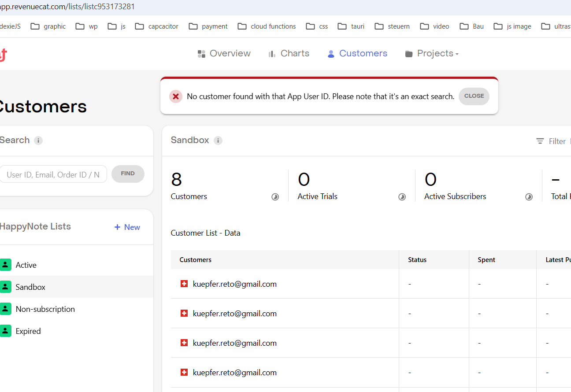The height and width of the screenshot is (392, 571).
Task: Open the css bookmarks folder
Action: 317,26
